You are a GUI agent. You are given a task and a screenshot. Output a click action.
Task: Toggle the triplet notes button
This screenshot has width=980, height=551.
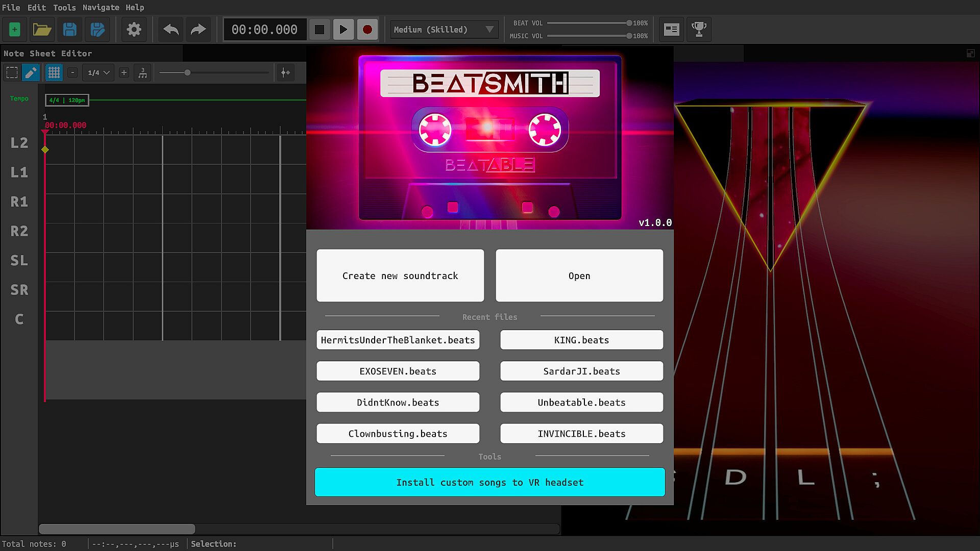[142, 73]
